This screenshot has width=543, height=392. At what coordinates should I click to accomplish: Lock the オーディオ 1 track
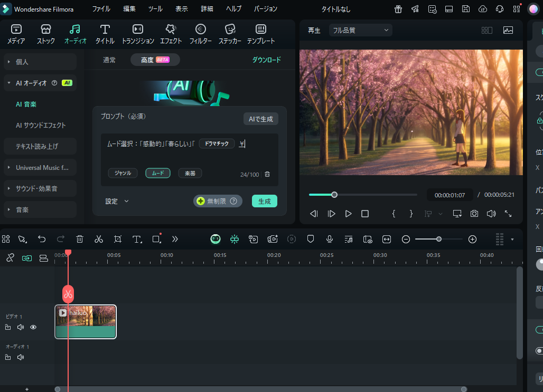pos(8,357)
